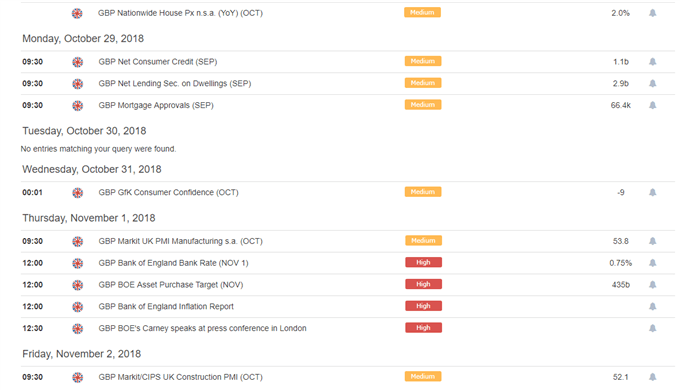Enable bell alert for UK Construction PMI

(x=652, y=377)
